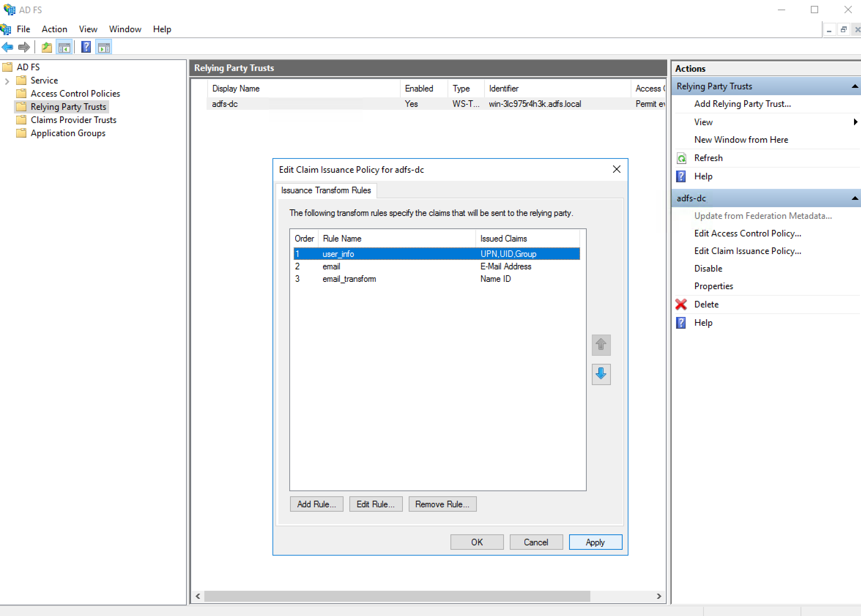
Task: Click the red Delete icon under adfs-dc
Action: (681, 304)
